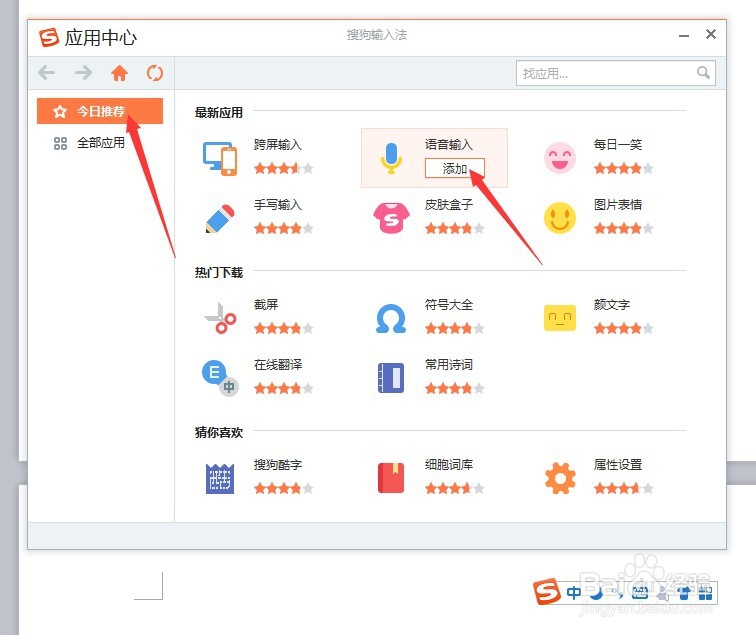Add the 语音输入 app with 添加
Image resolution: width=756 pixels, height=635 pixels.
[x=455, y=168]
